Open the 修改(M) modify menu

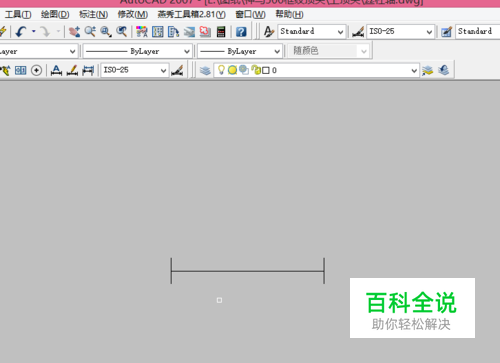tap(133, 15)
